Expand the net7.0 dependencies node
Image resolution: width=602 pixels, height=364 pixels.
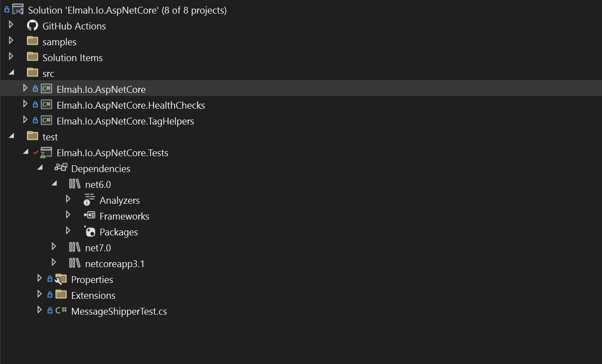[54, 247]
